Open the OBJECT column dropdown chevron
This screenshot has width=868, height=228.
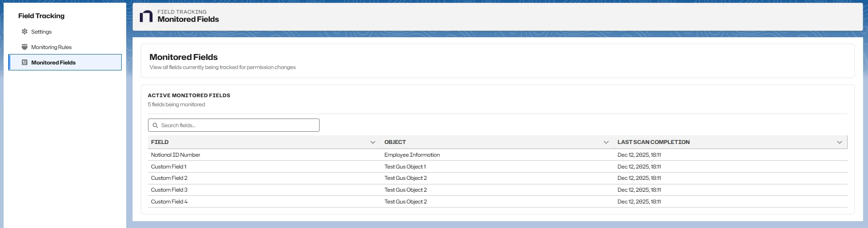tap(606, 142)
